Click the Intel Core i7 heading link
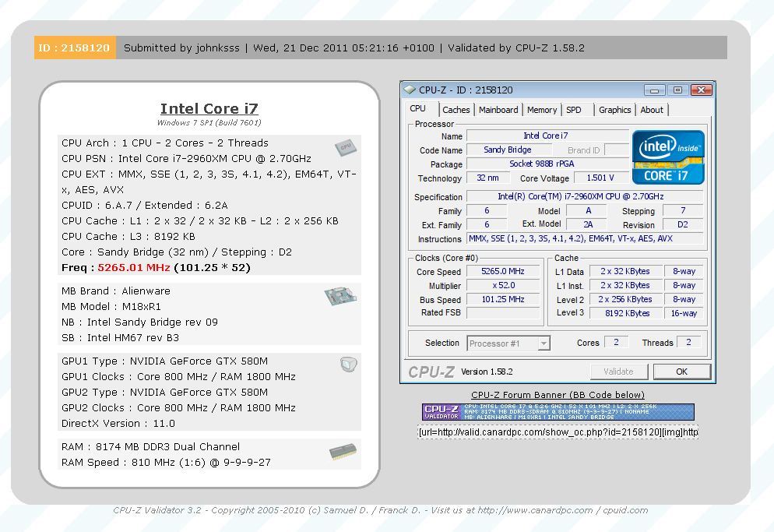This screenshot has height=532, width=774. point(209,108)
